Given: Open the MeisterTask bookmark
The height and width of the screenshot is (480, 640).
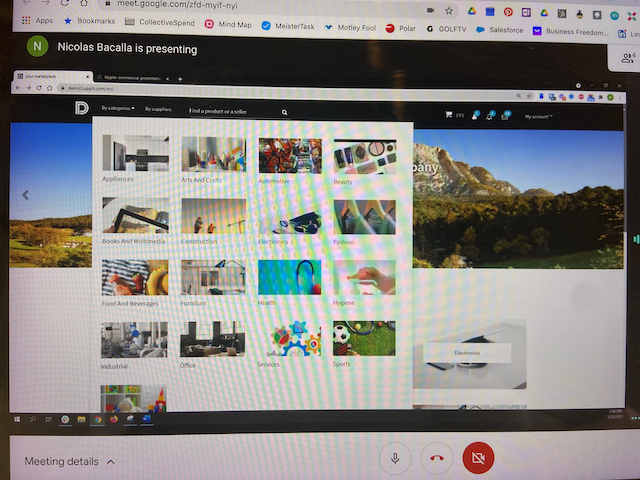Looking at the screenshot, I should pyautogui.click(x=296, y=28).
